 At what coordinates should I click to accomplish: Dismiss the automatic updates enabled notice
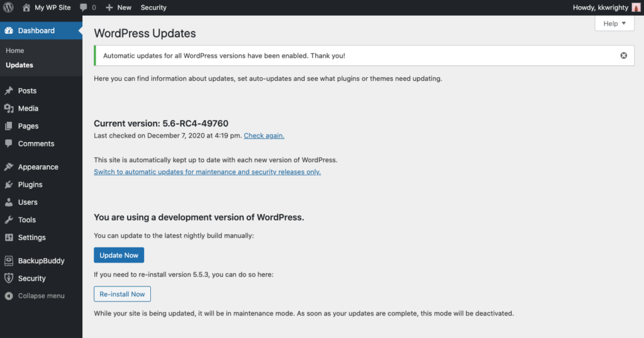(623, 55)
